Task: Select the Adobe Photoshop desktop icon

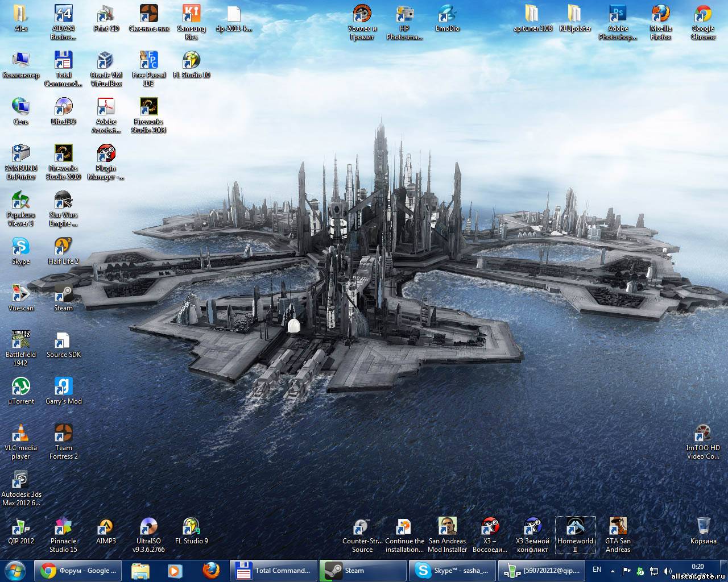Action: pos(618,15)
